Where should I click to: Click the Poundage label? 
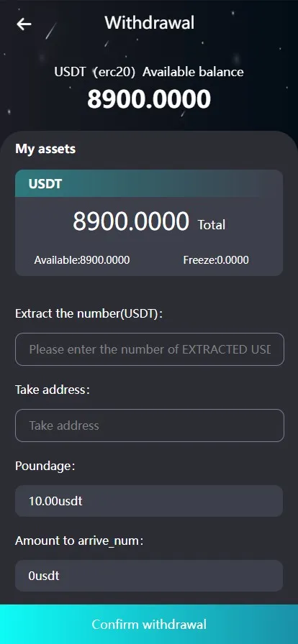point(45,466)
